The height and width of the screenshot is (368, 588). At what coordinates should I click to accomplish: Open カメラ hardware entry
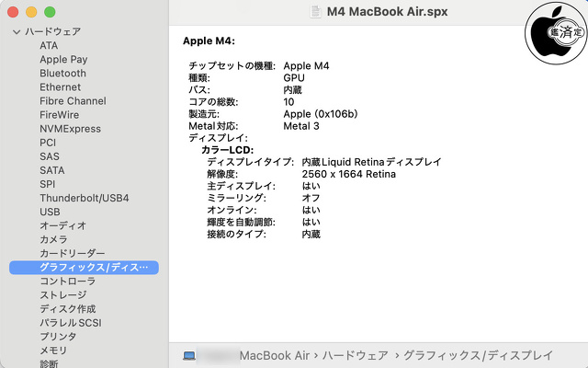pos(53,239)
